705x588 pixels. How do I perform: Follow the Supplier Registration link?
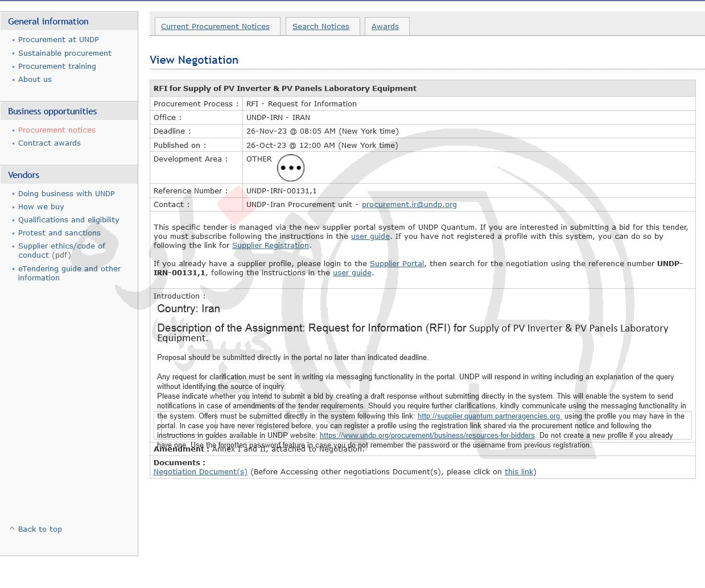click(x=270, y=246)
